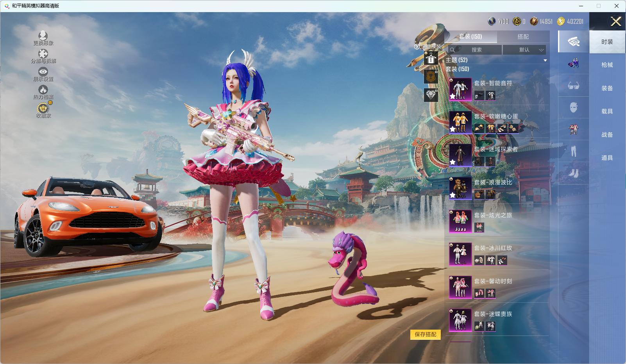
Task: Toggle favorite star on 套装-智能音符
Action: coord(453,96)
